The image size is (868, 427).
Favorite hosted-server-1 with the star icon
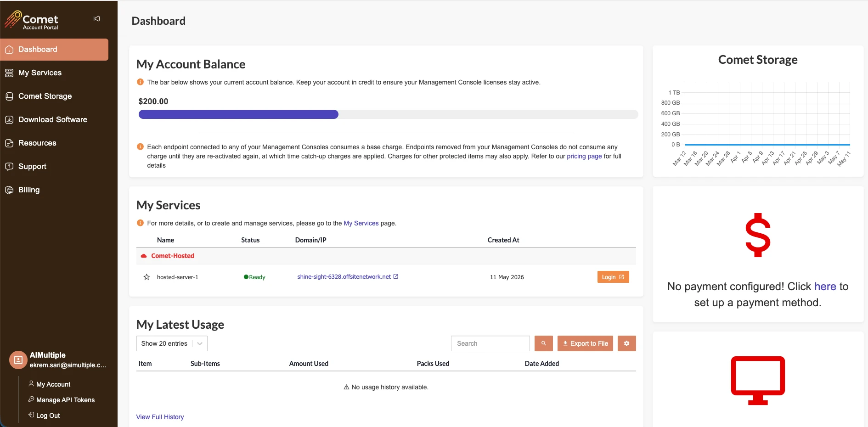pyautogui.click(x=147, y=277)
